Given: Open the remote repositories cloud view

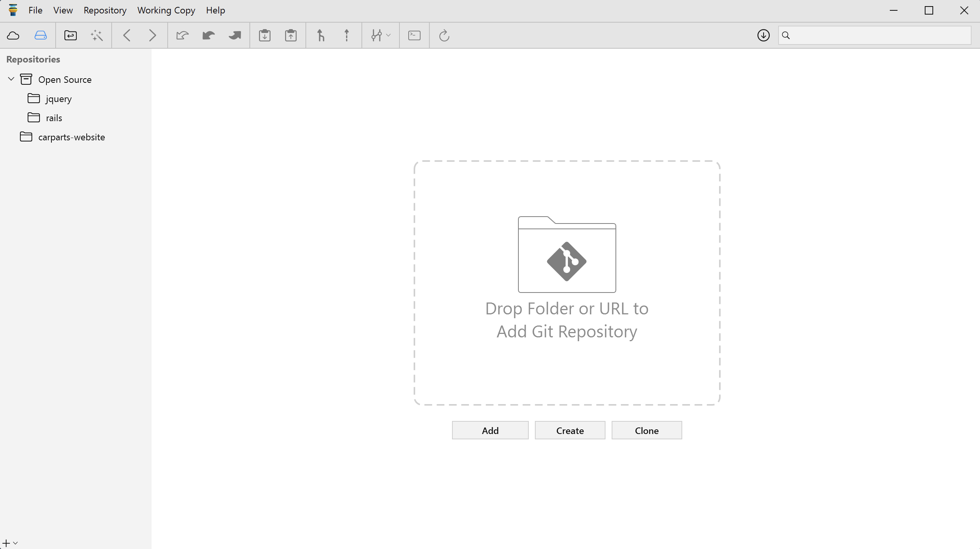Looking at the screenshot, I should pyautogui.click(x=13, y=35).
